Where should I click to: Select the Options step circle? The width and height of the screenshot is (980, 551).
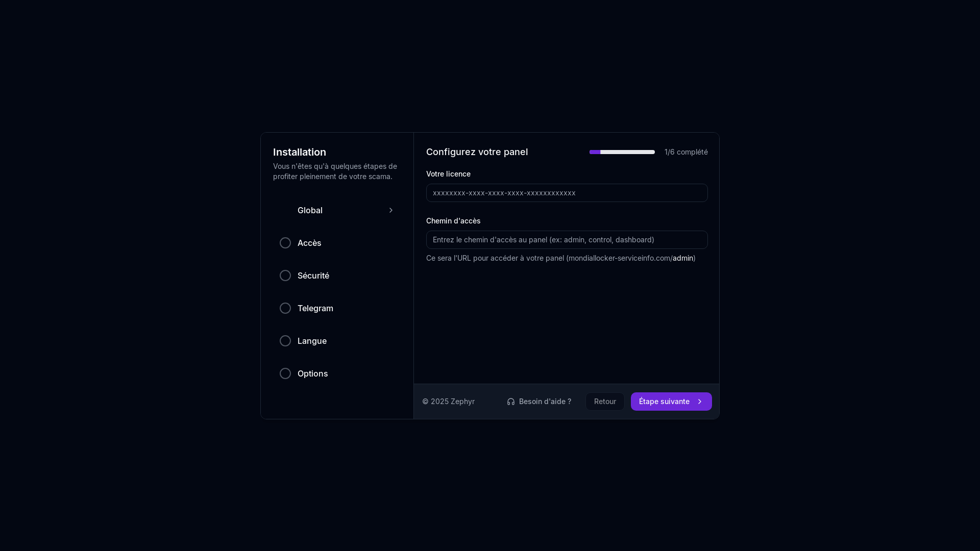coord(285,373)
